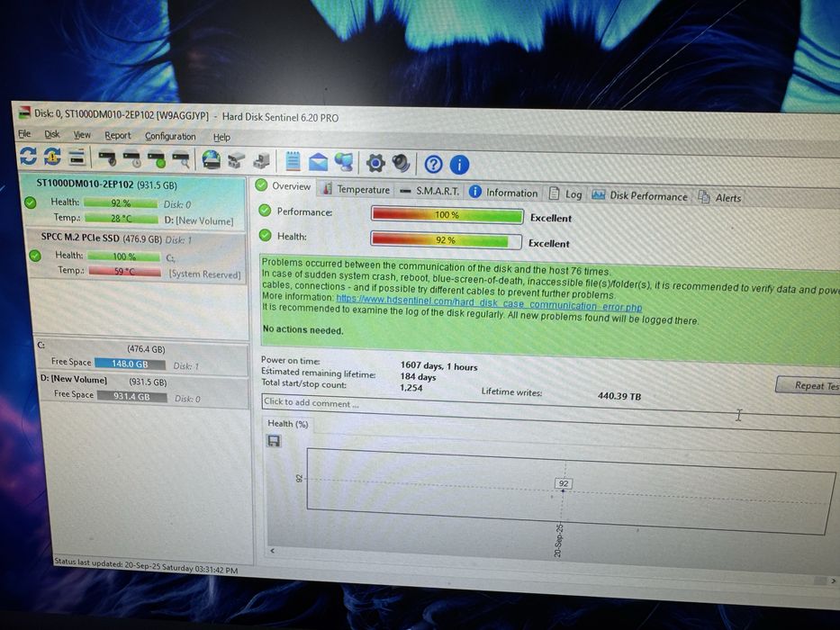This screenshot has height=630, width=840.
Task: Click the save floppy icon above health graph
Action: point(274,441)
